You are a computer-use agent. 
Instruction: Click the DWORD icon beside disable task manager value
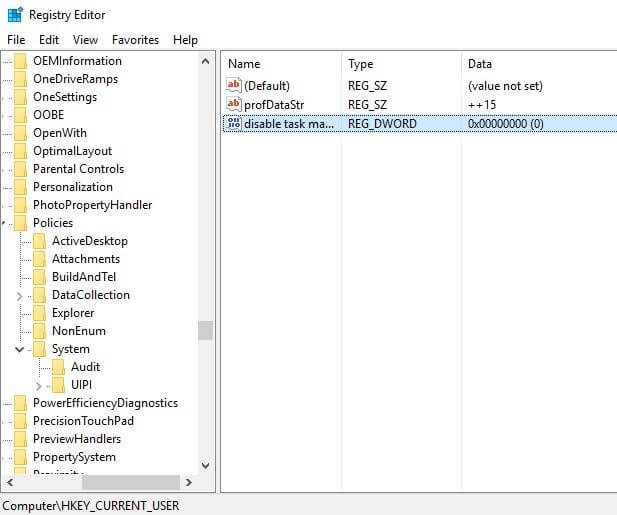pos(233,123)
